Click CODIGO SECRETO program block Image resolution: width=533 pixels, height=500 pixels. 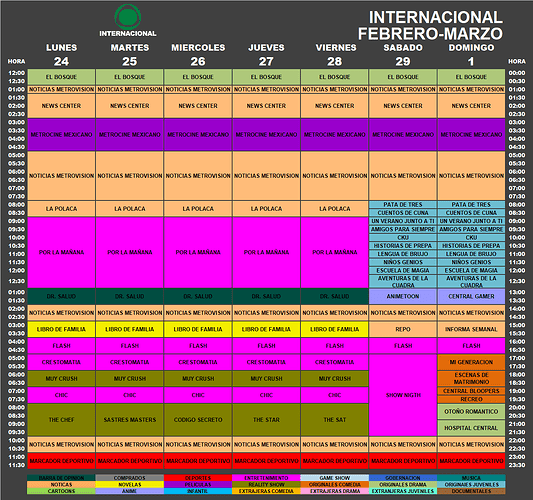click(198, 420)
